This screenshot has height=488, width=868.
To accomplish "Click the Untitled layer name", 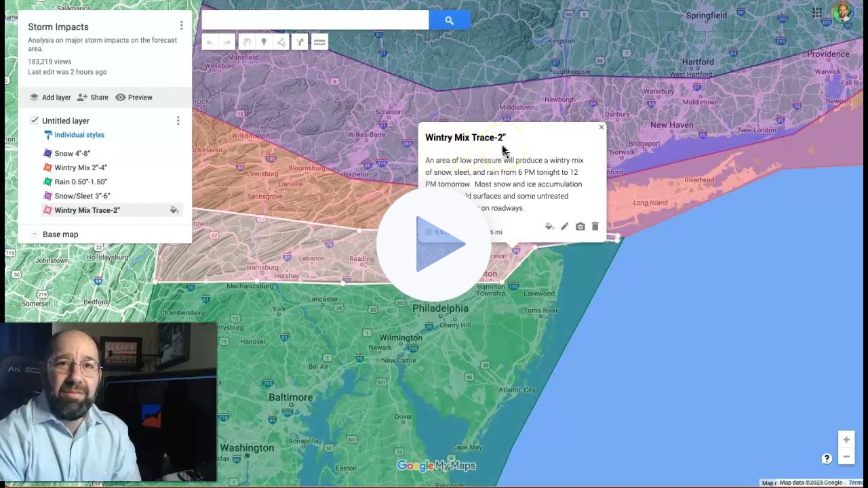I will click(66, 121).
